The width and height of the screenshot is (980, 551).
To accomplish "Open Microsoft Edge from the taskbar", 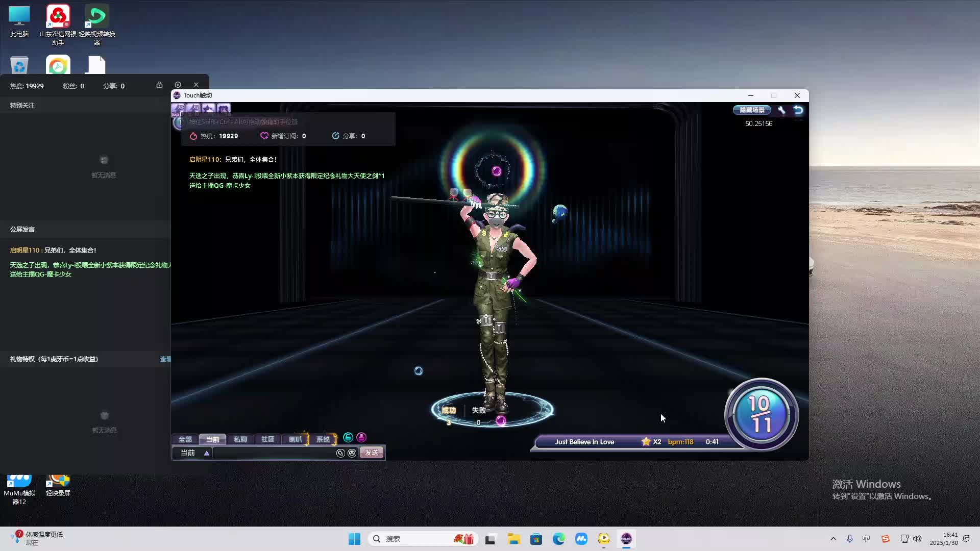I will click(x=558, y=539).
